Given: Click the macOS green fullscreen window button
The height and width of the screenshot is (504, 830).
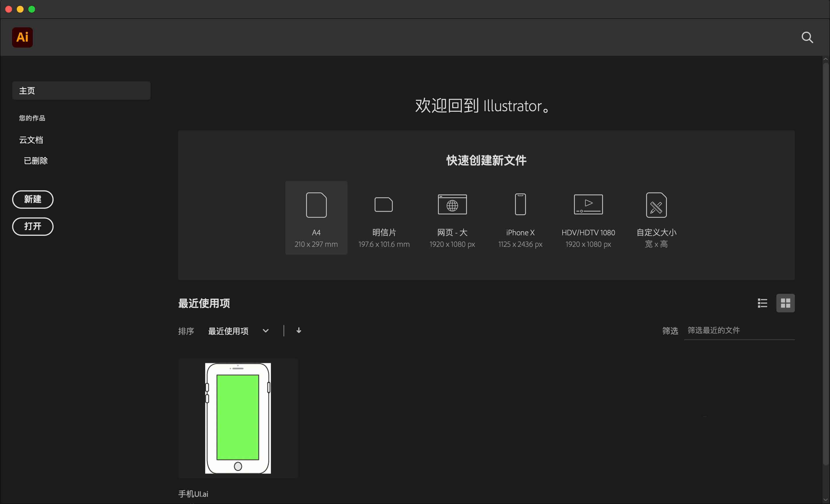Looking at the screenshot, I should pyautogui.click(x=32, y=9).
